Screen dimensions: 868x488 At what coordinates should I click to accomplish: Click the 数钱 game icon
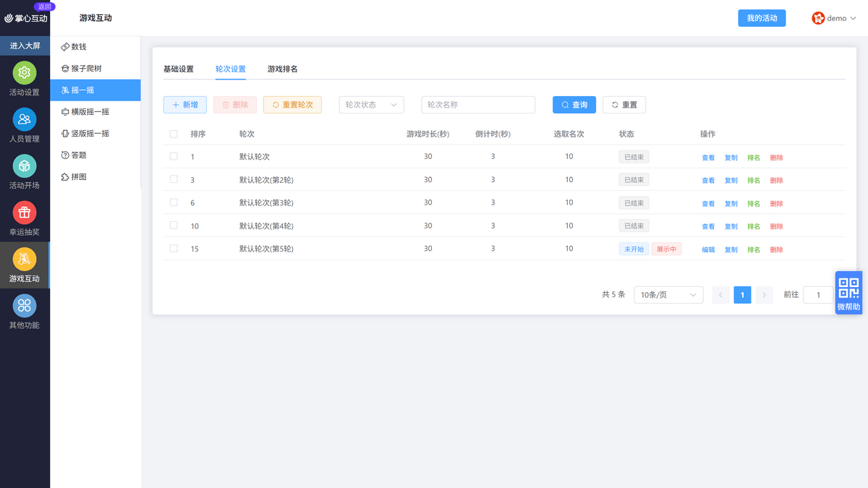tap(65, 46)
